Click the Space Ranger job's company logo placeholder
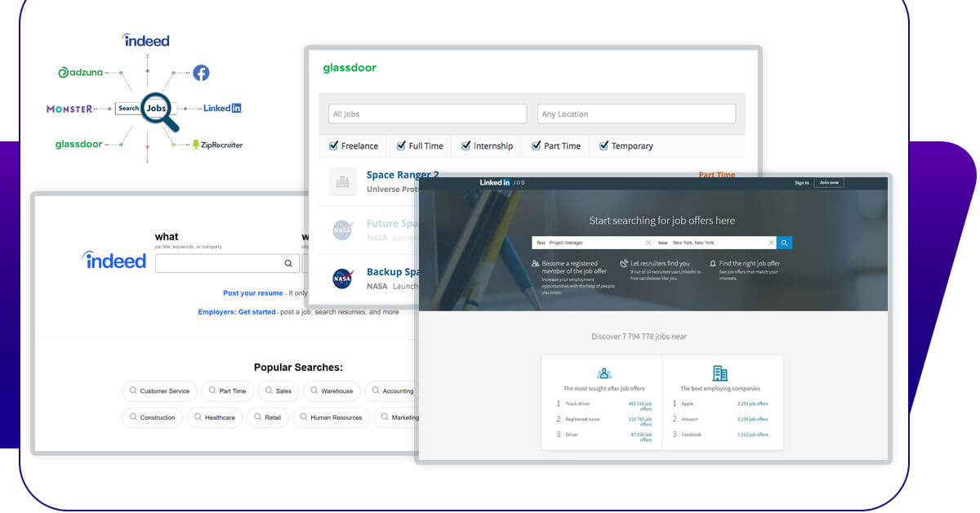 343,181
